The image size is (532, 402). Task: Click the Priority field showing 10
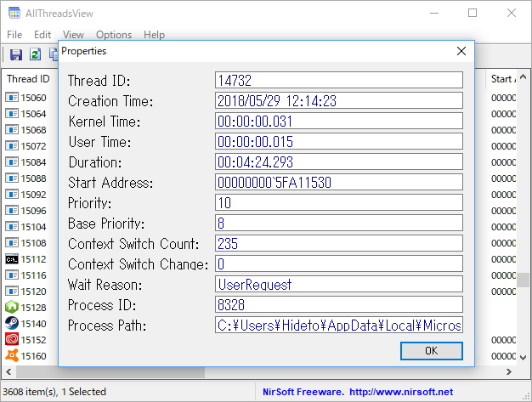[x=339, y=202]
